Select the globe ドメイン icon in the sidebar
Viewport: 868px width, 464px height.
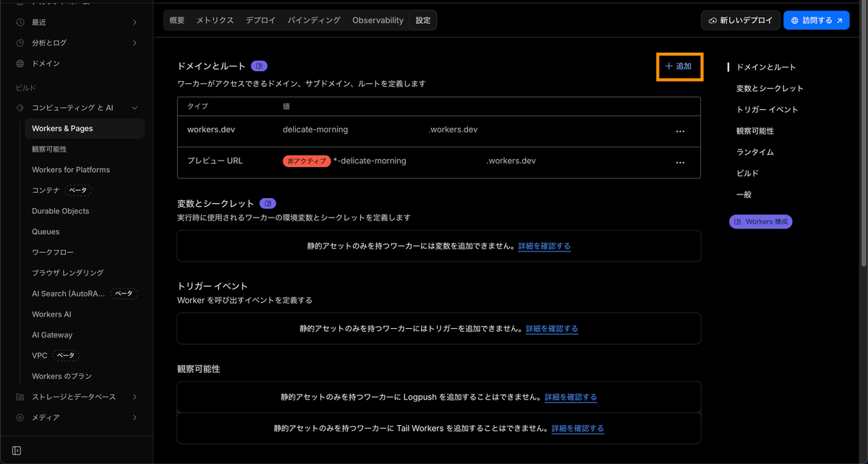pos(22,63)
